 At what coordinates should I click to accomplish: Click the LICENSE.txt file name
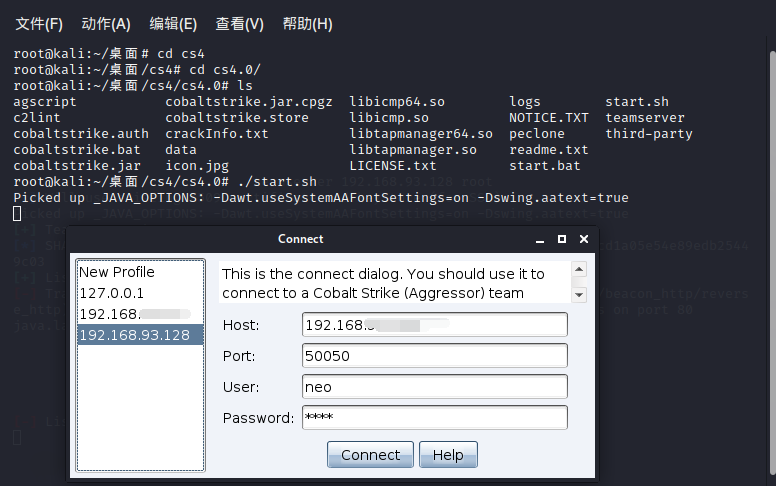click(x=393, y=166)
